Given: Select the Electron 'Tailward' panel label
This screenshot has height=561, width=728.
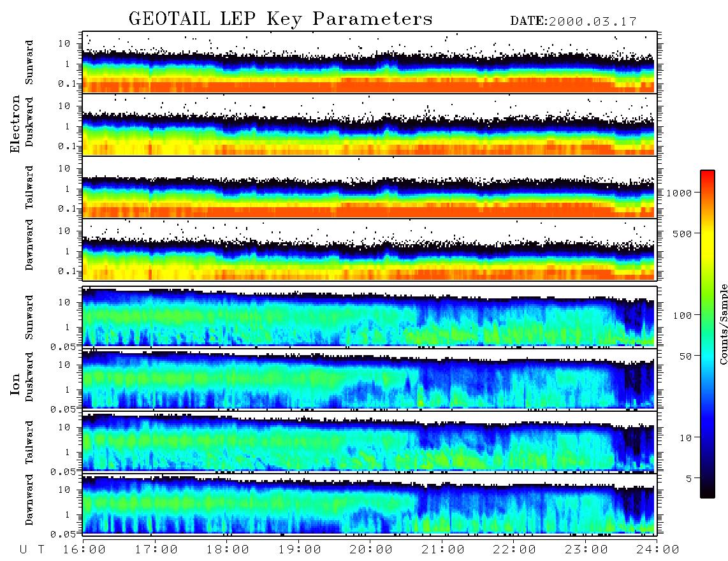Looking at the screenshot, I should pos(29,187).
